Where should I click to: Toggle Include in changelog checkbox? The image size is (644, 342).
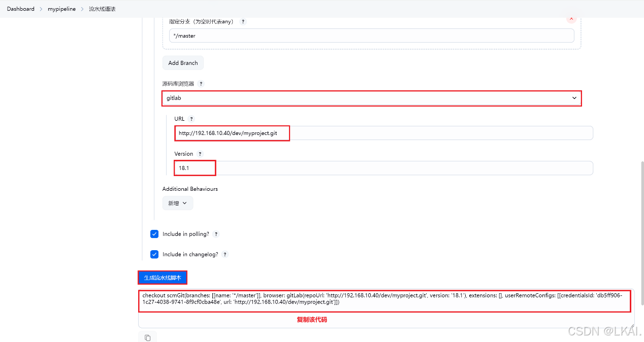[154, 254]
